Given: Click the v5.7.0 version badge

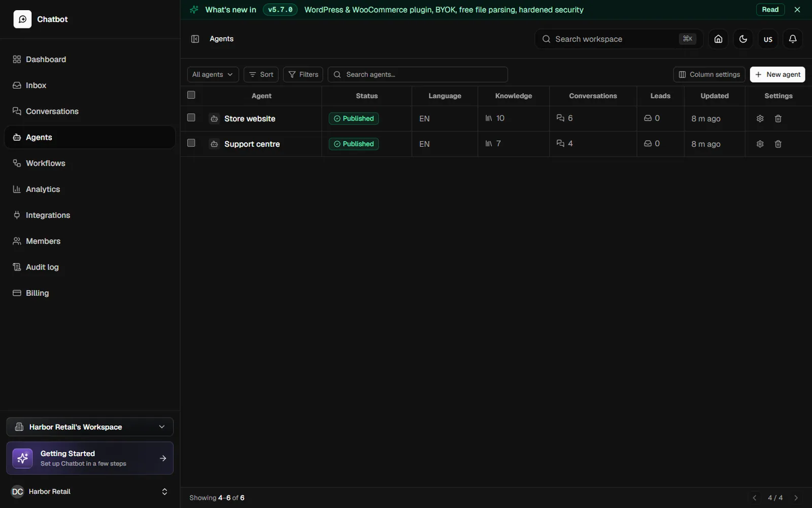Looking at the screenshot, I should (280, 10).
